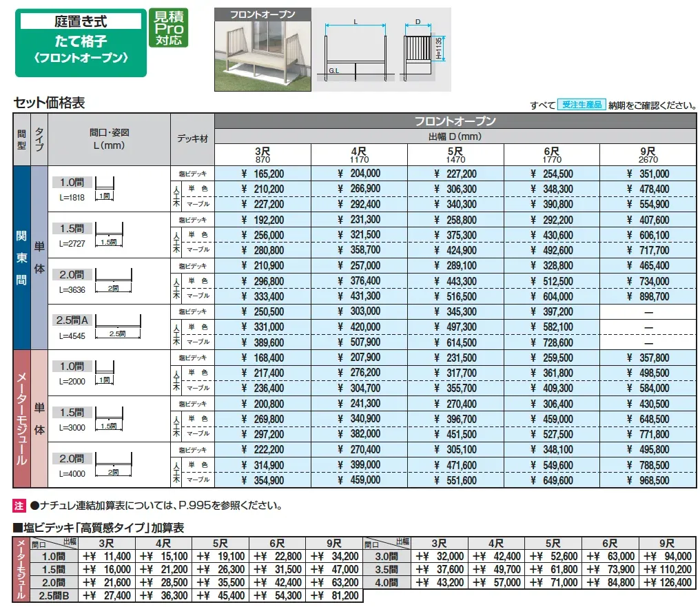Image resolution: width=700 pixels, height=607 pixels.
Task: Click the +¥110,200 surcharge cell
Action: [x=668, y=570]
